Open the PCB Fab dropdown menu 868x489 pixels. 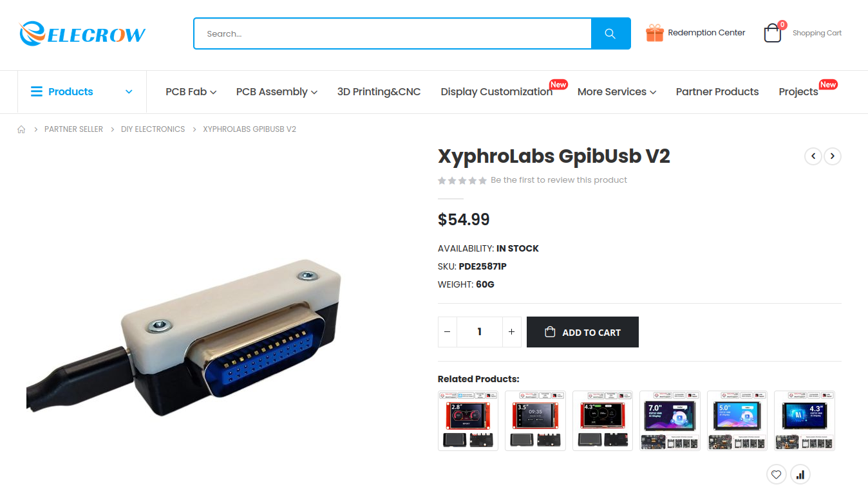click(191, 92)
